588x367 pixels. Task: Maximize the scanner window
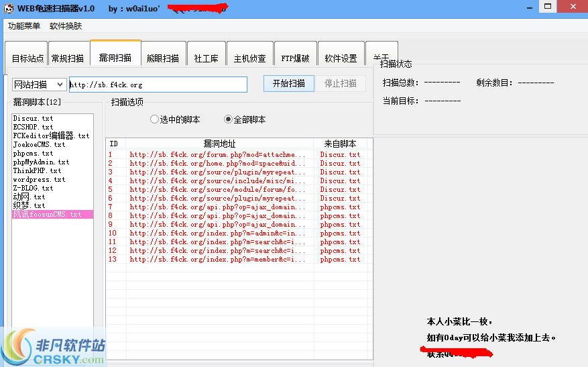(548, 7)
